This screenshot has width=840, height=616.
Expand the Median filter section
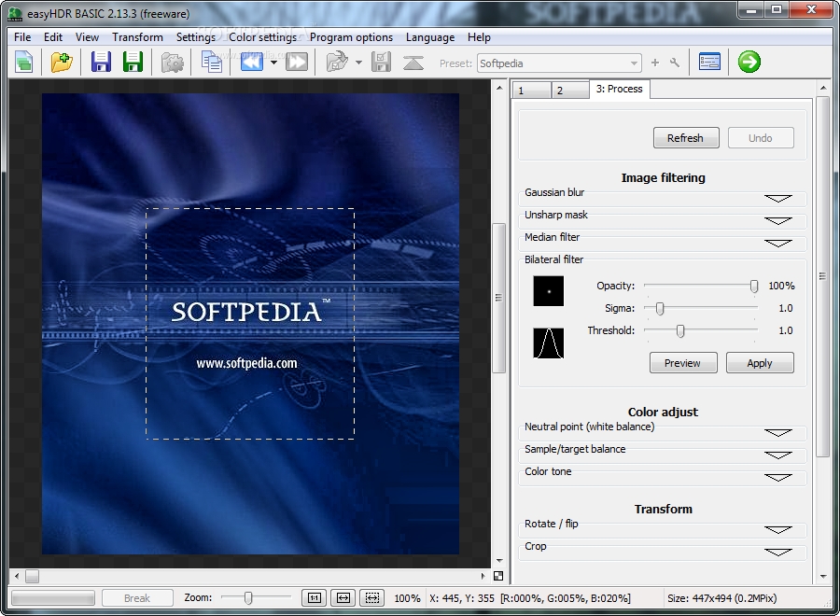[x=778, y=244]
